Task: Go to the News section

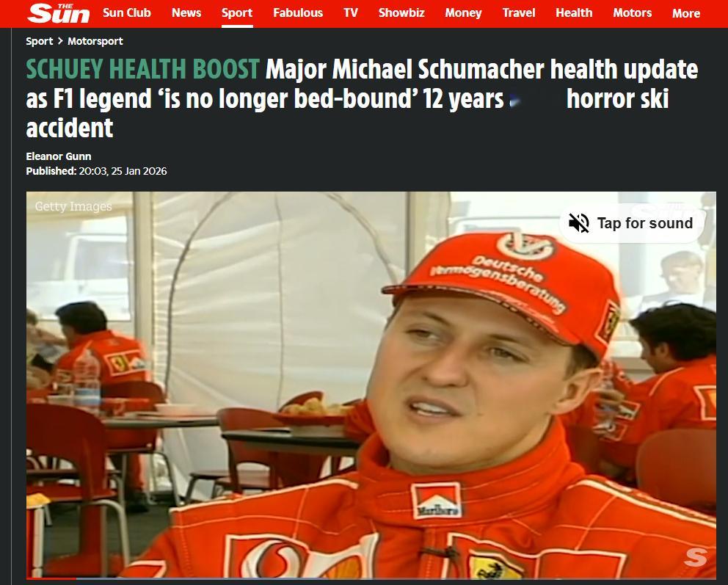Action: [x=186, y=13]
